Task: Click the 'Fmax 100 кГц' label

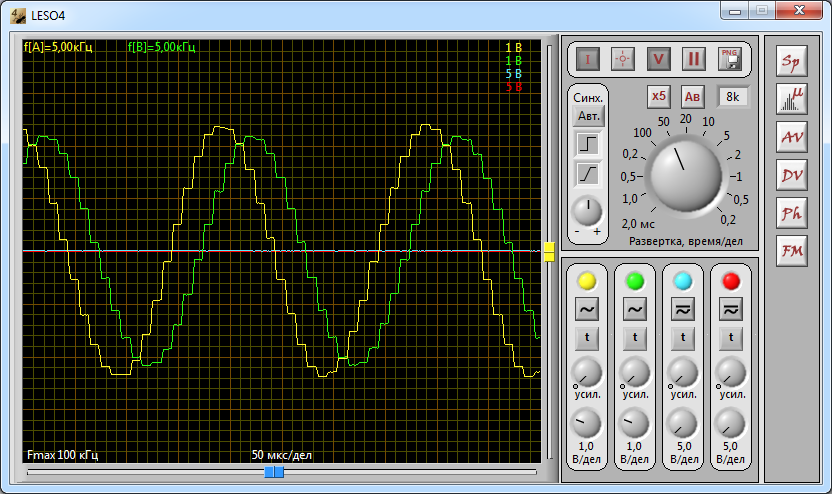Action: click(x=63, y=455)
